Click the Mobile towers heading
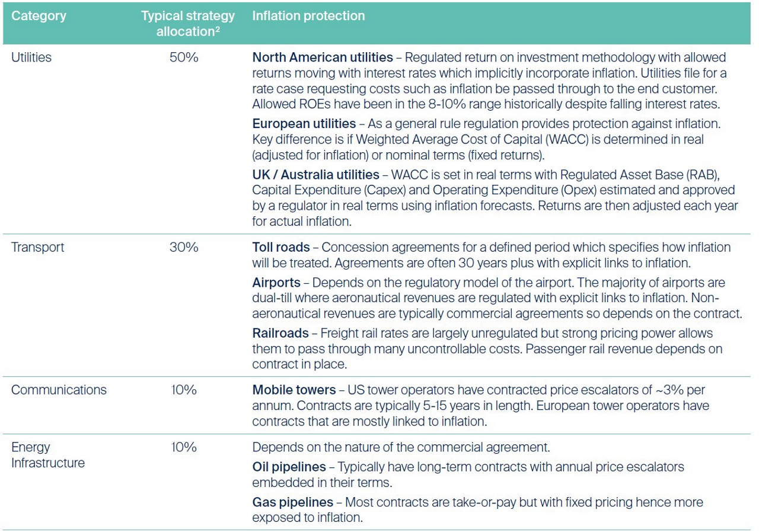The image size is (759, 532). 294,390
